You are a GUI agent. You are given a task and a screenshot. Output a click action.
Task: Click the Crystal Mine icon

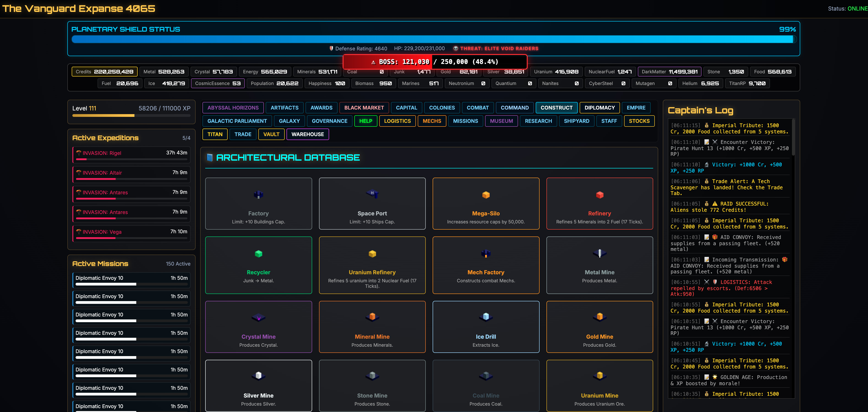258,316
